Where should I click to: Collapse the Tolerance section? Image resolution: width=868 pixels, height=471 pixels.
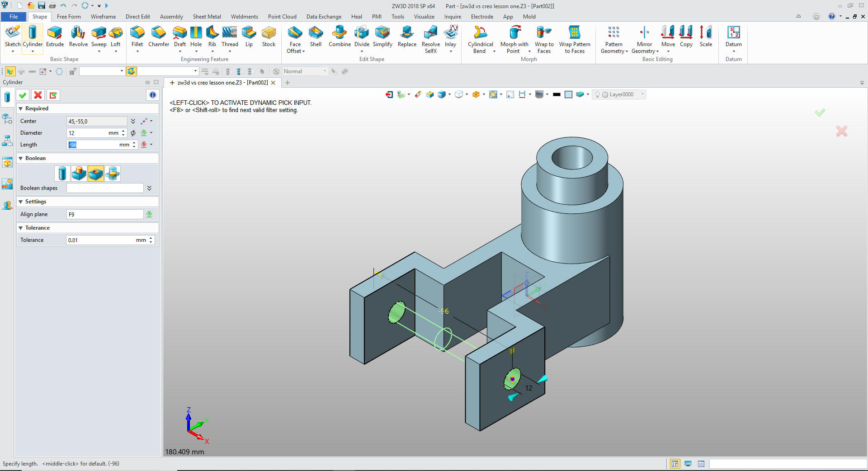[21, 228]
